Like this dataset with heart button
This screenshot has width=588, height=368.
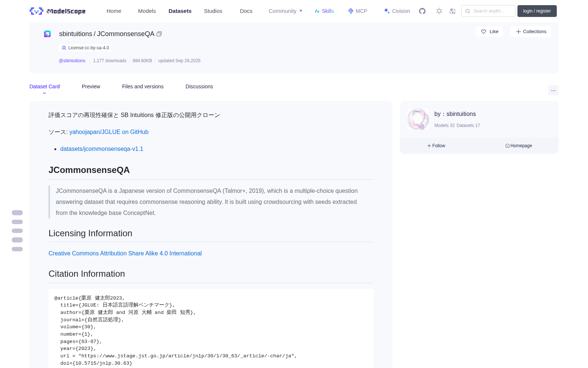489,32
